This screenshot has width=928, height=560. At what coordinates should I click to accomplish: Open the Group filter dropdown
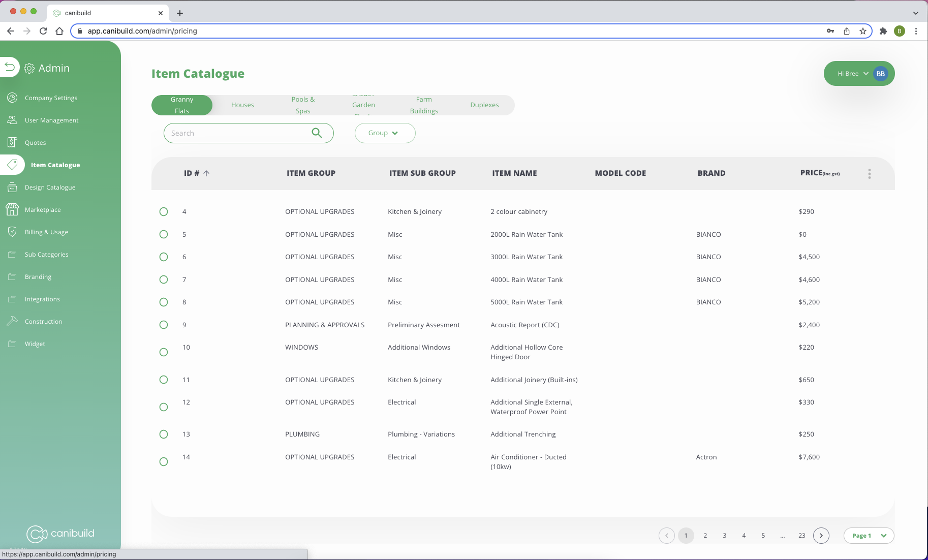[x=385, y=133]
